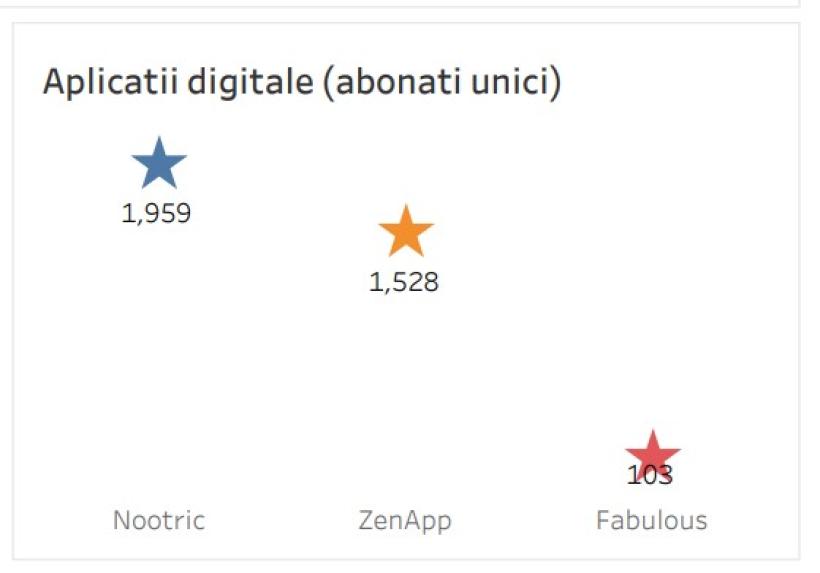Viewport: 820px width, 573px height.
Task: Click the Fabulous axis label
Action: (x=651, y=520)
